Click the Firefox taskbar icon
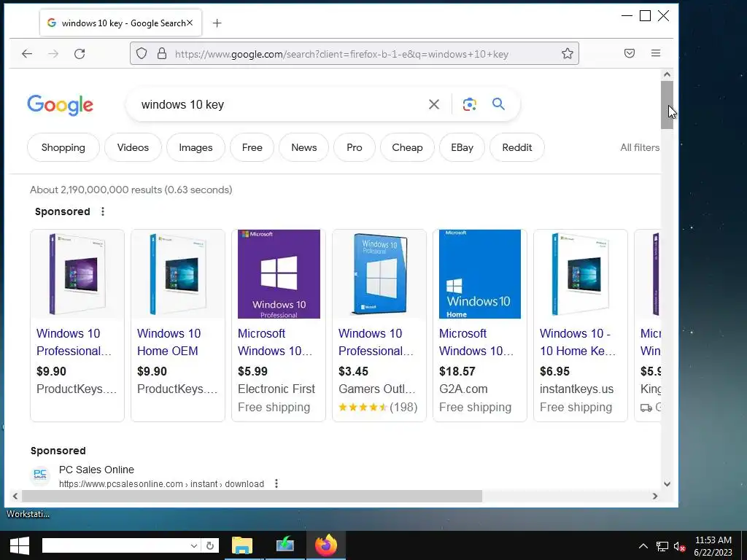This screenshot has height=560, width=747. 326,545
